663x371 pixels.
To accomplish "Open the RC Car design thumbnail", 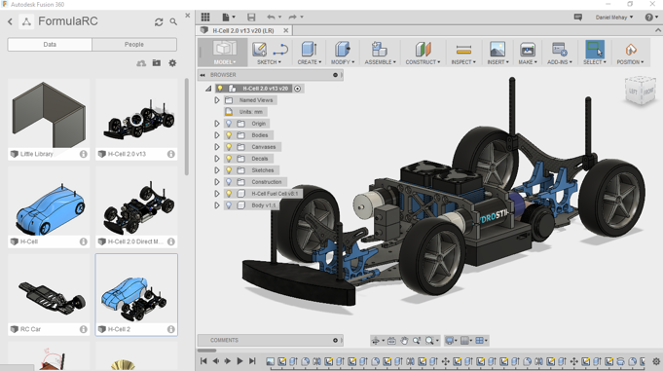I will click(49, 289).
